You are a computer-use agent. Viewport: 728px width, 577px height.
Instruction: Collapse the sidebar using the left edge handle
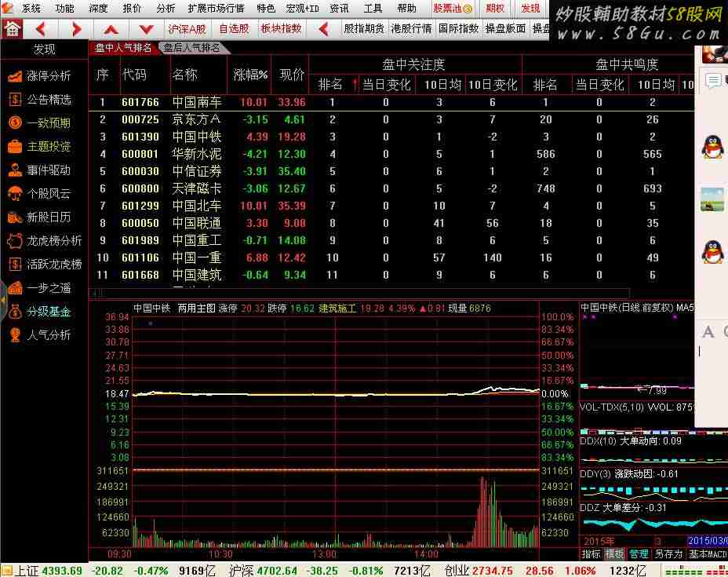coord(2,300)
